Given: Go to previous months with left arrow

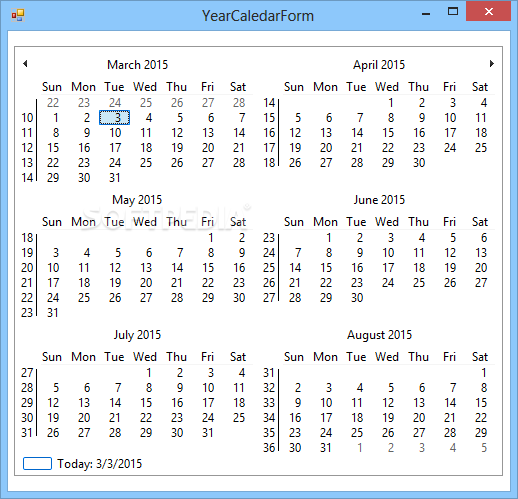Looking at the screenshot, I should [25, 63].
